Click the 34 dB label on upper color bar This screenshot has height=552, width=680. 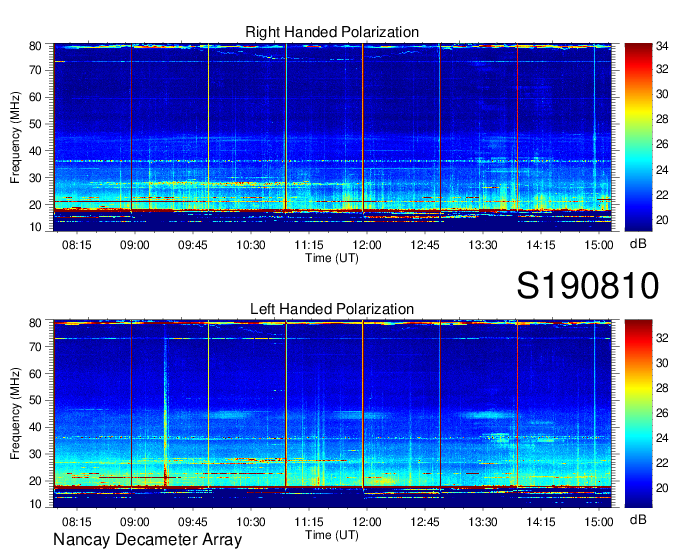click(662, 45)
